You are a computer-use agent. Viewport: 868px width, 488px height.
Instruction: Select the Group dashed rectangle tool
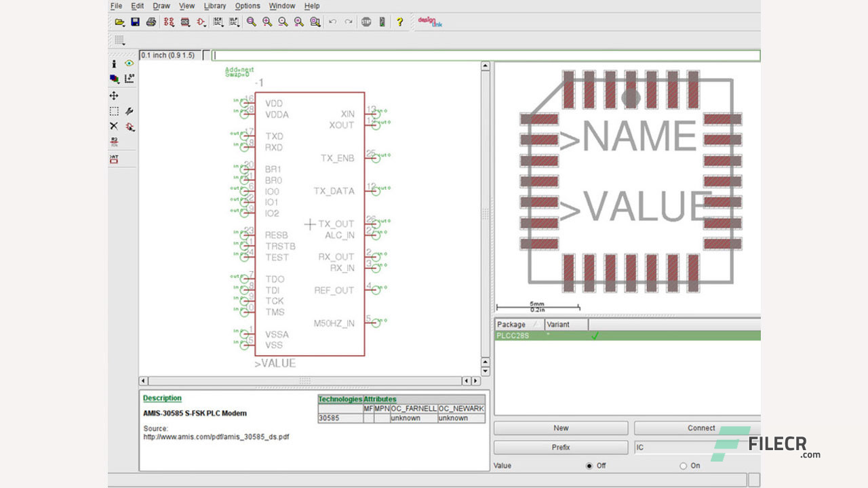tap(114, 111)
